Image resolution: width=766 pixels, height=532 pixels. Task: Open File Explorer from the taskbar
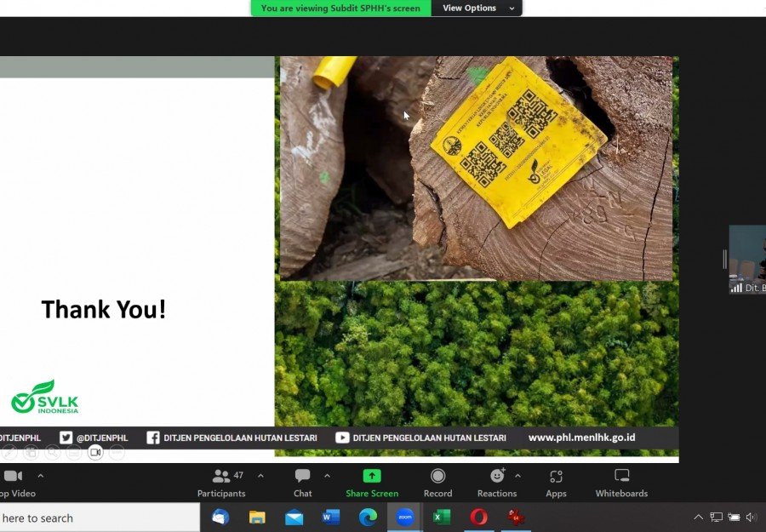[257, 517]
